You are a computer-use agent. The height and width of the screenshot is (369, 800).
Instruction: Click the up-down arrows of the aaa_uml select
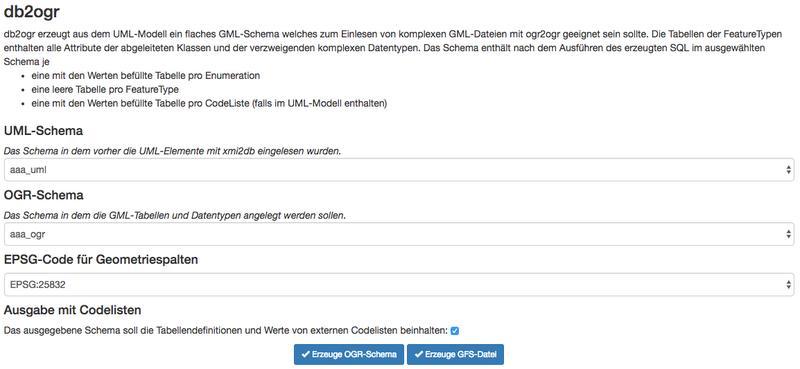pyautogui.click(x=789, y=170)
